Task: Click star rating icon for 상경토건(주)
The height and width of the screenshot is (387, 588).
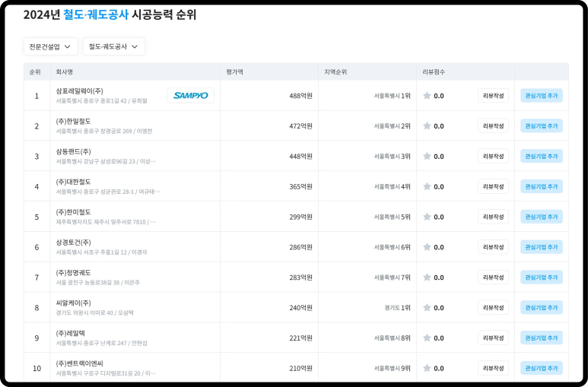Action: point(427,247)
